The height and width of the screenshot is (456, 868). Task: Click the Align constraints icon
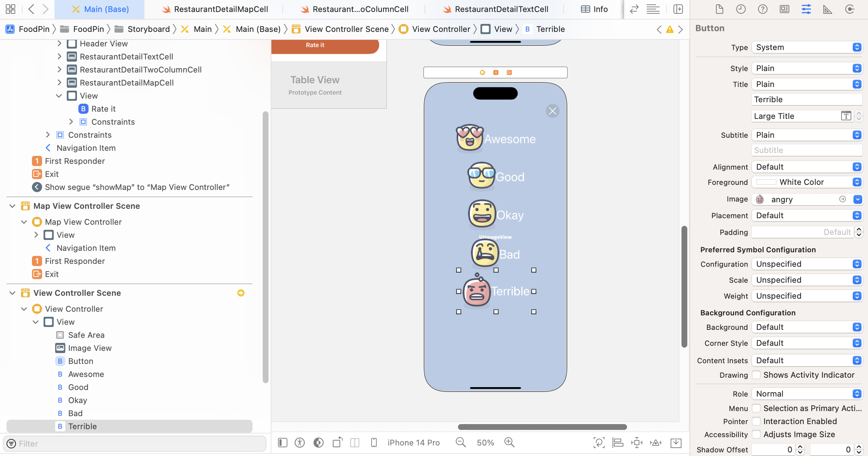click(618, 443)
